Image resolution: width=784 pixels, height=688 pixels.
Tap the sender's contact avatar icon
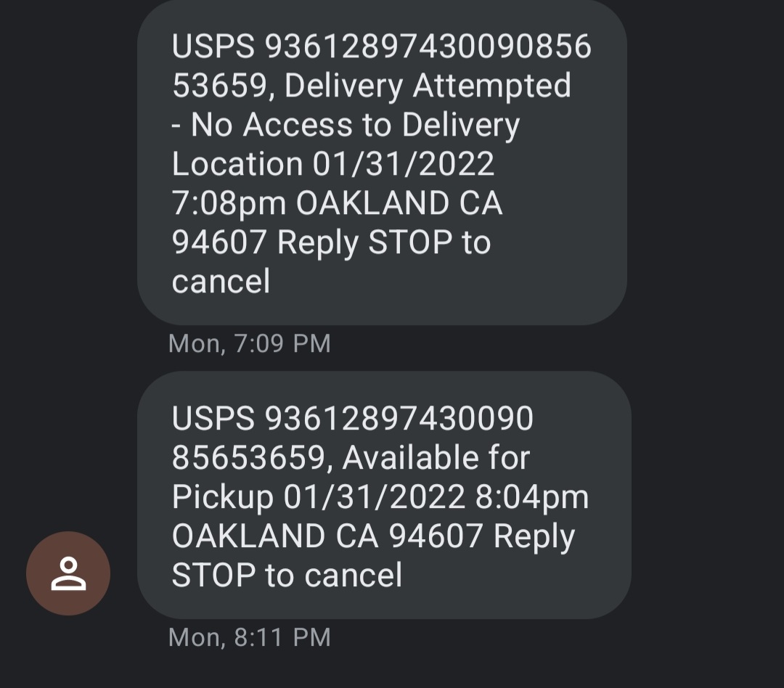68,573
